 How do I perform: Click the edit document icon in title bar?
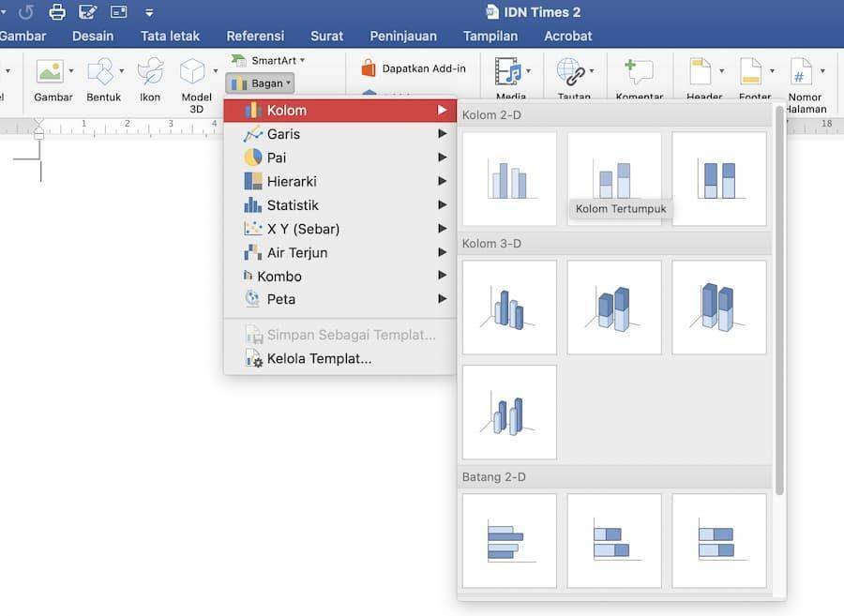(x=87, y=11)
